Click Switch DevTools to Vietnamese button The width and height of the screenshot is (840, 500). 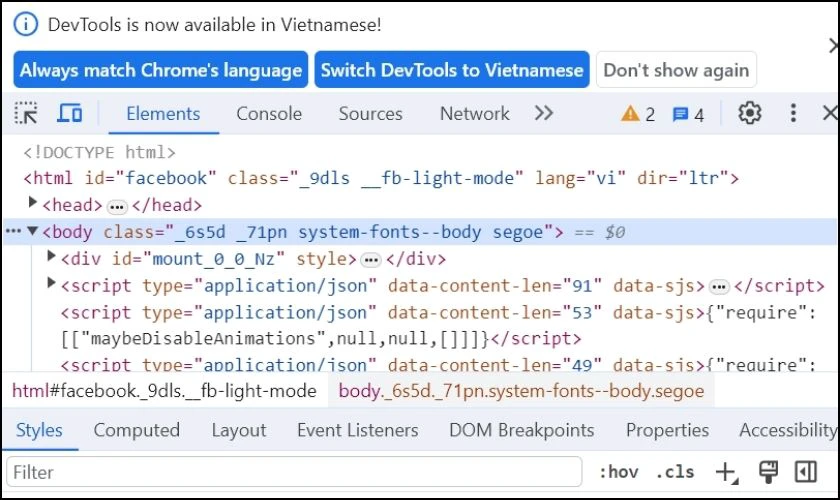[452, 70]
